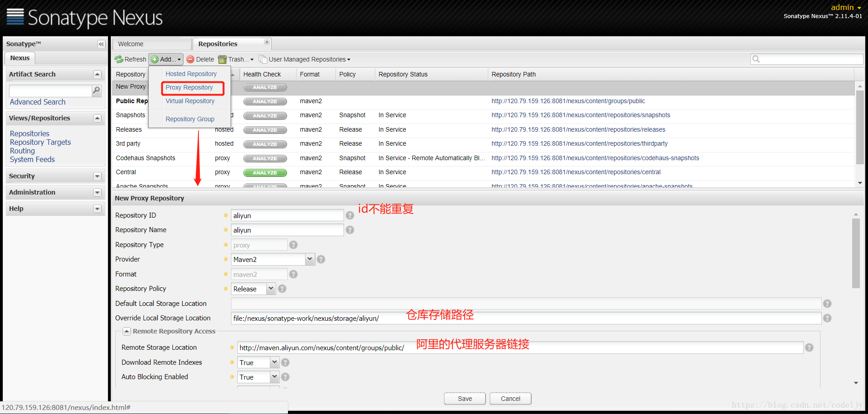Expand the Security panel
868x414 pixels.
(x=97, y=176)
